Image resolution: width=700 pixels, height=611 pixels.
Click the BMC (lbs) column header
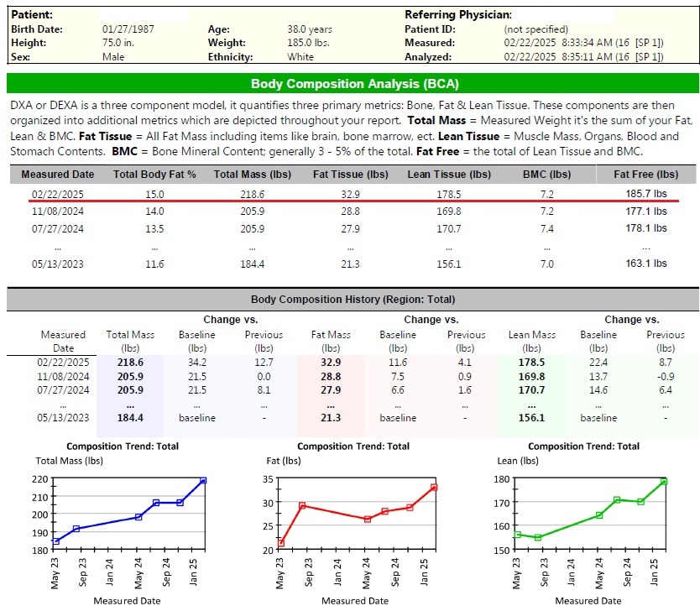(547, 174)
